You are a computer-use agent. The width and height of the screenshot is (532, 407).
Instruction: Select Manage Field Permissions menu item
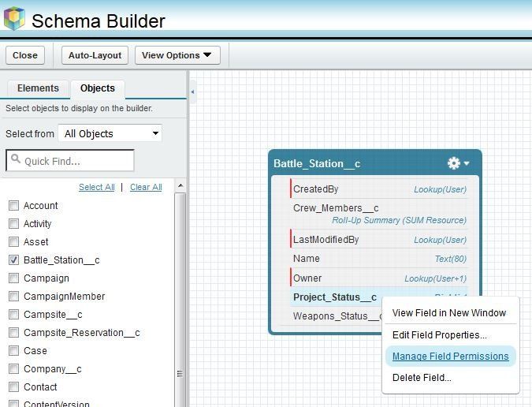[x=451, y=356]
